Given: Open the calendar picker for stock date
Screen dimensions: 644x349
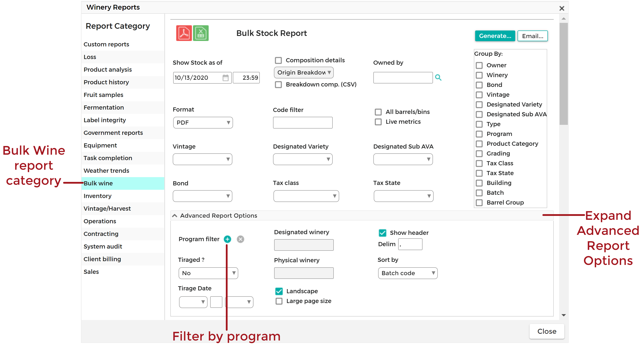Looking at the screenshot, I should click(x=225, y=78).
